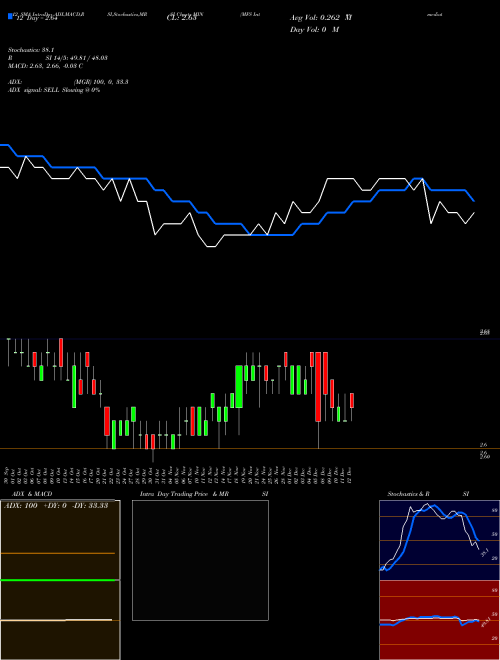This screenshot has height=660, width=500.
Task: Click the '(MGR) 100, 0, 33.3' ADX values
Action: coord(101,82)
